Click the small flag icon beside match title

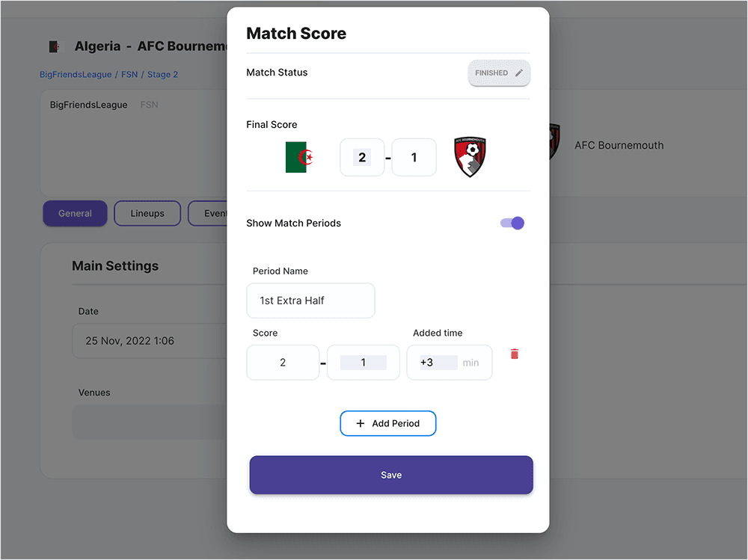click(54, 47)
